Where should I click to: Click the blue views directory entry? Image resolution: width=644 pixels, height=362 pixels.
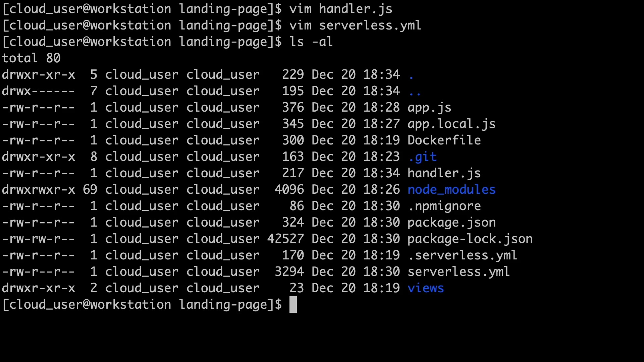pyautogui.click(x=426, y=288)
